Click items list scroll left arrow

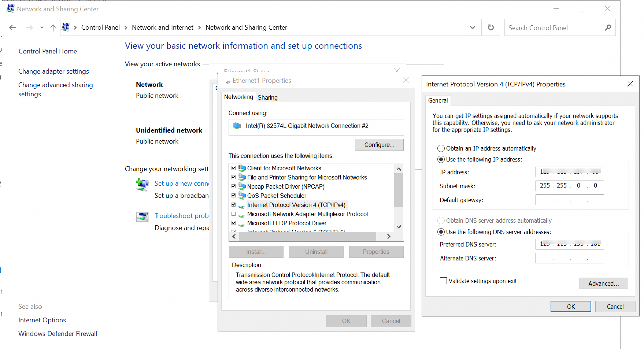(x=234, y=237)
